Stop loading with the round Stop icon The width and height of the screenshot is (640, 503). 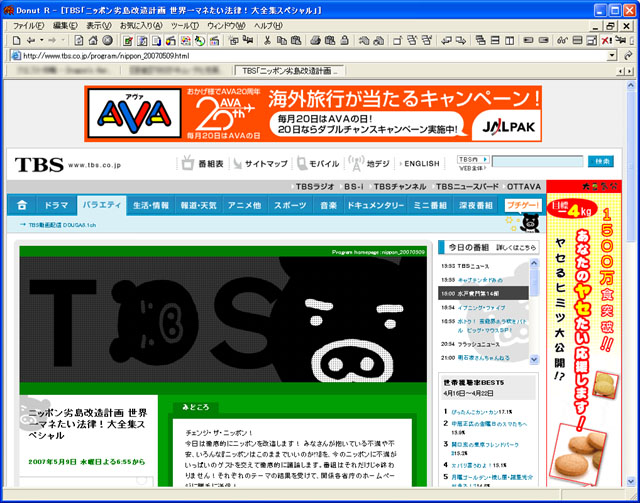(x=107, y=40)
